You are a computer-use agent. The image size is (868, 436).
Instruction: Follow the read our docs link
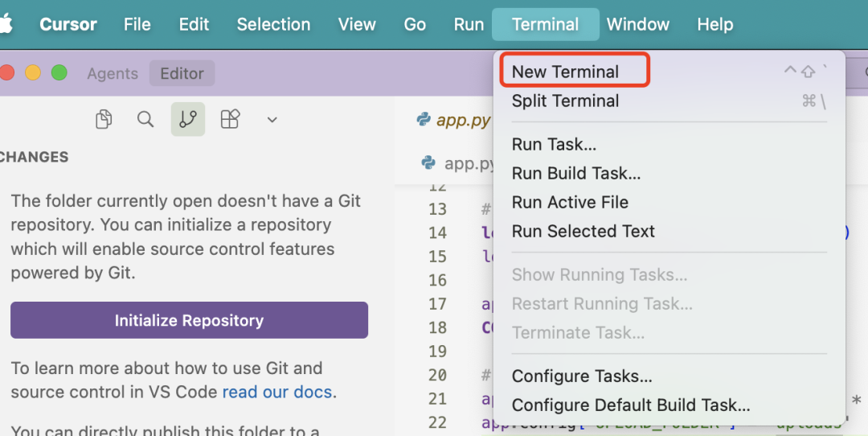tap(276, 393)
